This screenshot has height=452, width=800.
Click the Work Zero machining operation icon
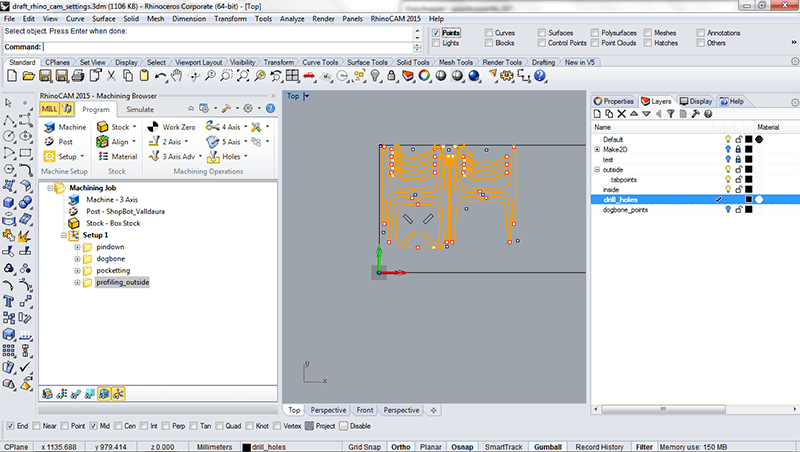tap(152, 127)
